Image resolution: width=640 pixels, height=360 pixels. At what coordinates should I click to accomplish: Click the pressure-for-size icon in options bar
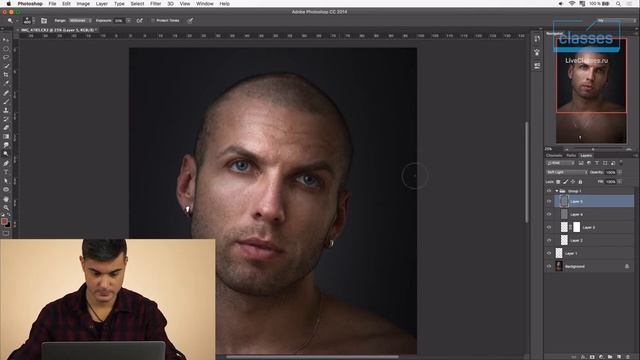[190, 20]
